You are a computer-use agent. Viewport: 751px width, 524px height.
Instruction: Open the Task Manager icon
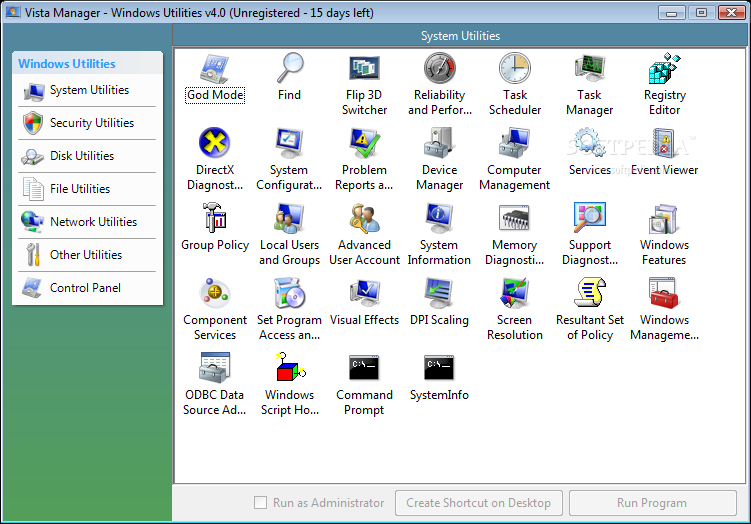[x=590, y=69]
